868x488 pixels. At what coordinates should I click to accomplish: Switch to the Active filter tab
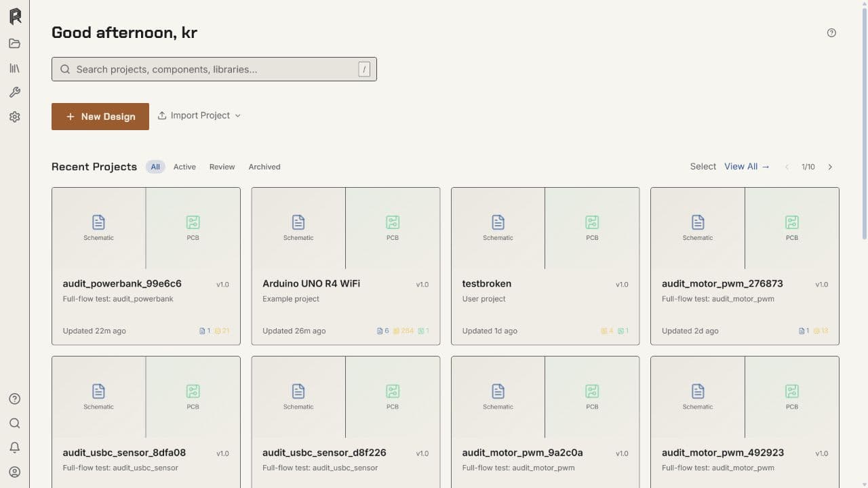pos(184,167)
